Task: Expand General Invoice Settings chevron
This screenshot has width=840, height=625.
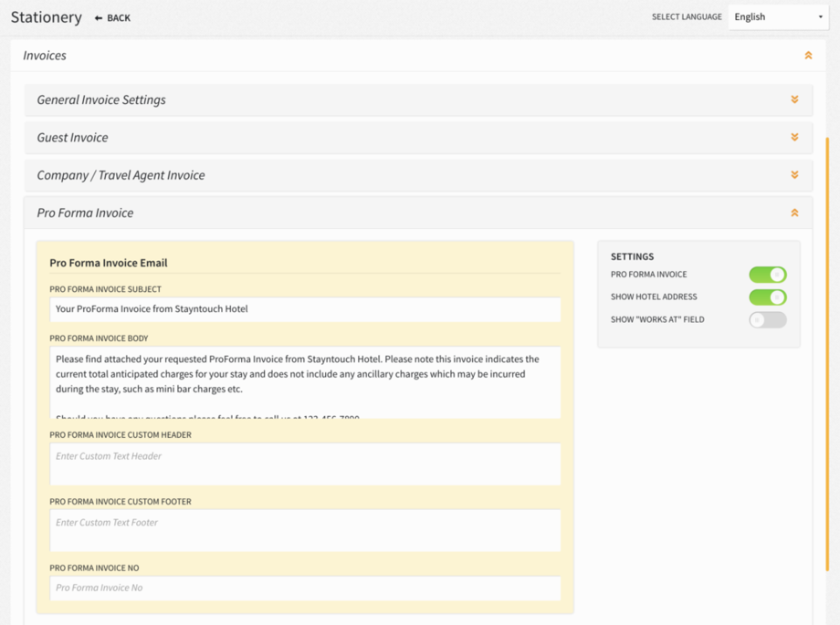Action: 794,99
